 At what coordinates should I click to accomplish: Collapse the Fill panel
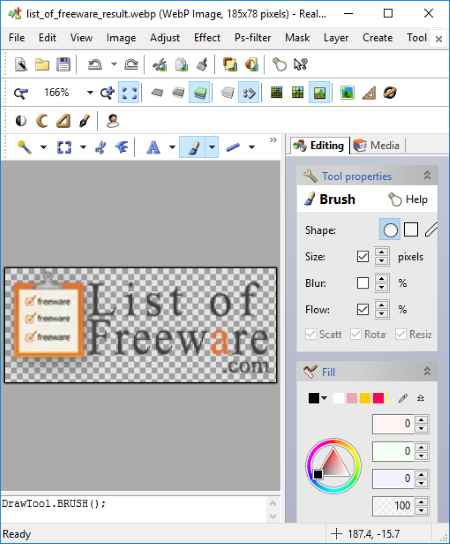pyautogui.click(x=427, y=371)
